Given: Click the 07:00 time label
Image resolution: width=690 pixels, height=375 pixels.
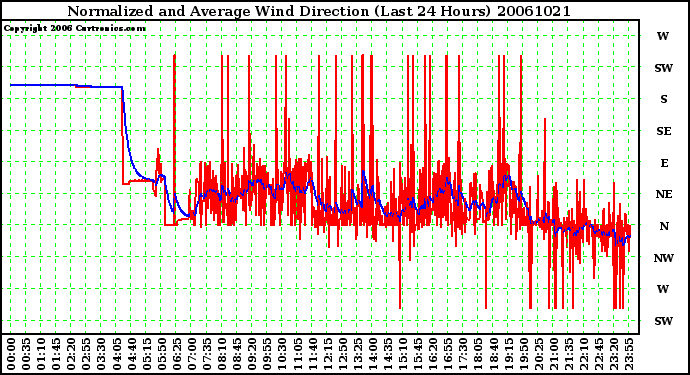Looking at the screenshot, I should [x=191, y=354].
